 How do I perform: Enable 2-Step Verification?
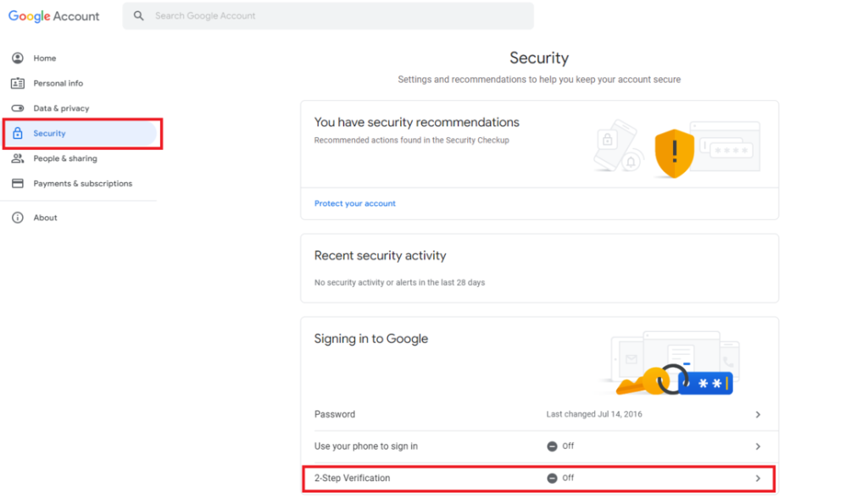tap(539, 478)
